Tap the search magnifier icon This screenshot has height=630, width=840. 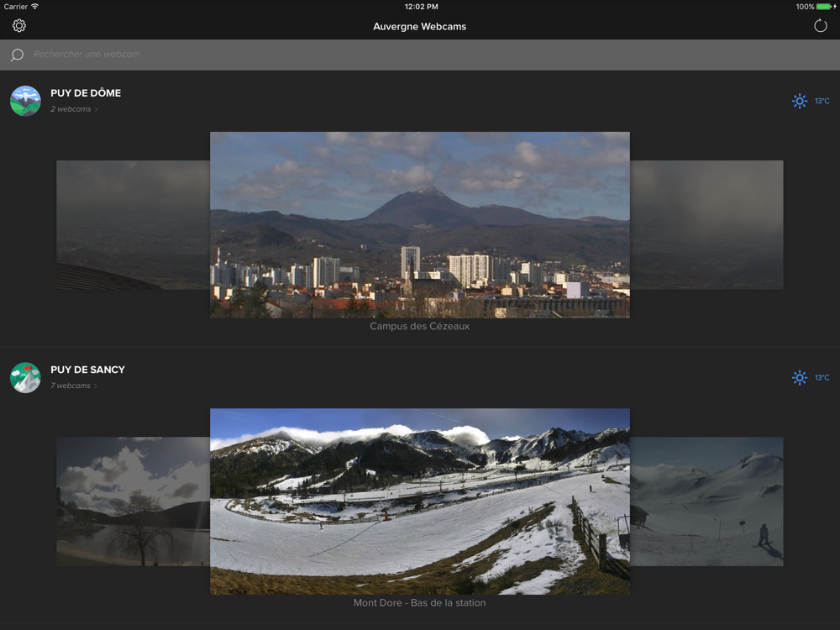tap(17, 55)
